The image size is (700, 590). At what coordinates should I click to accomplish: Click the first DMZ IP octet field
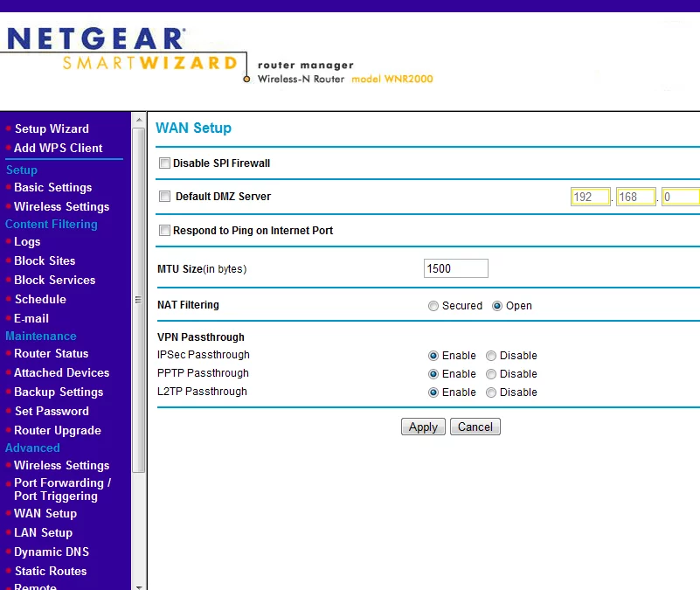point(590,197)
